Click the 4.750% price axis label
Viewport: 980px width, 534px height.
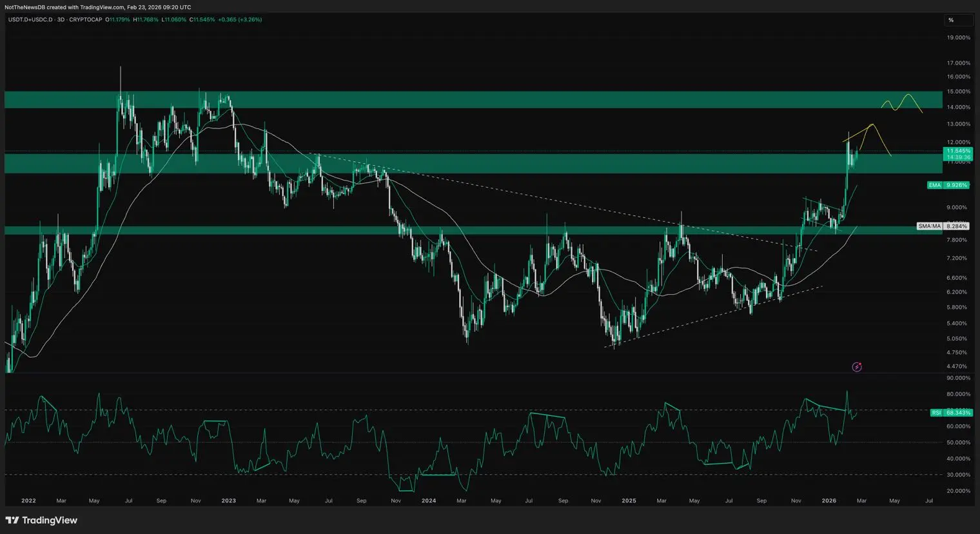pos(957,353)
